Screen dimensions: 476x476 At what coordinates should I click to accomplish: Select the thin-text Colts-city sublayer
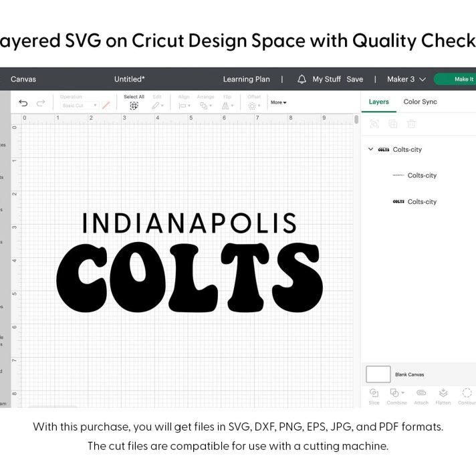pos(422,175)
